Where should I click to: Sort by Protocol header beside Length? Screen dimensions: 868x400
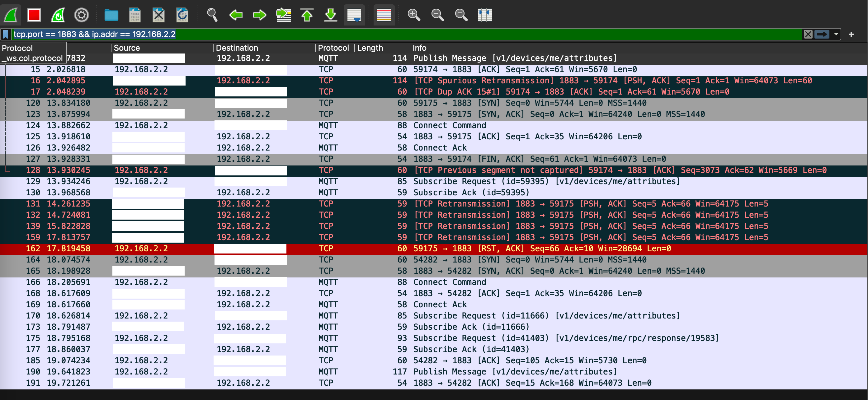tap(335, 48)
